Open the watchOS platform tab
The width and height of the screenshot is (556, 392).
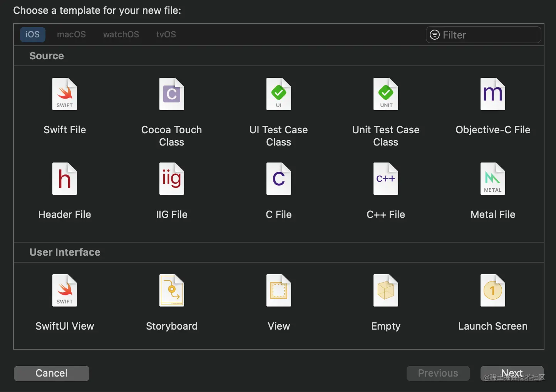coord(121,35)
